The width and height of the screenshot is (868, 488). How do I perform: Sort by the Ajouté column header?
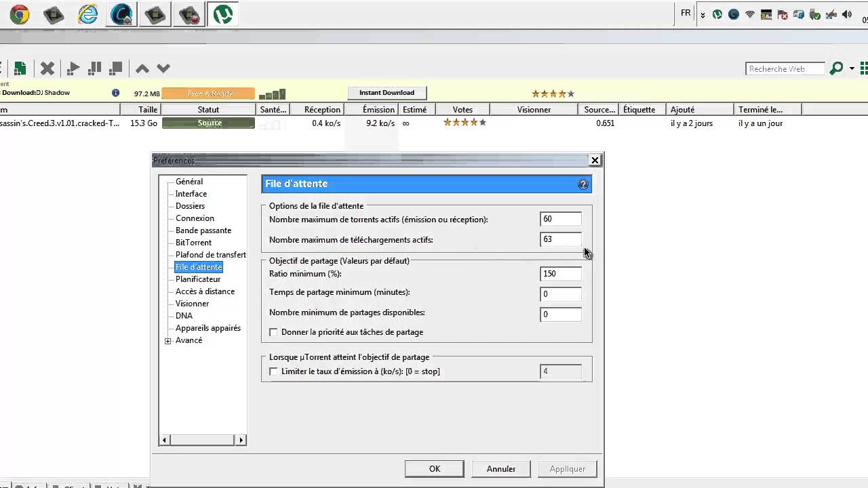701,109
